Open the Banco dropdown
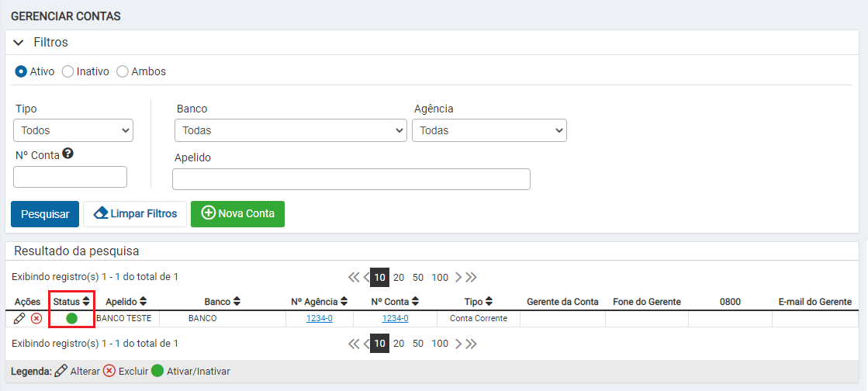The height and width of the screenshot is (391, 868). tap(291, 130)
